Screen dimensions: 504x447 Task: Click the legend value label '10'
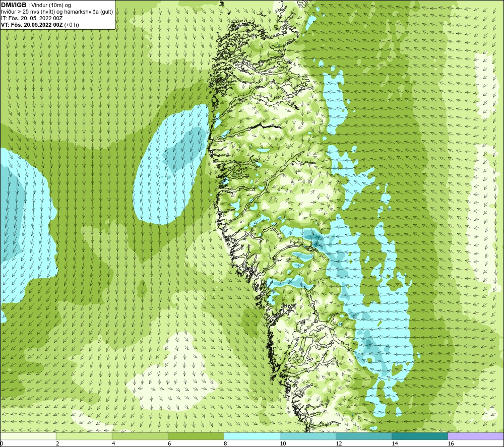coord(283,443)
